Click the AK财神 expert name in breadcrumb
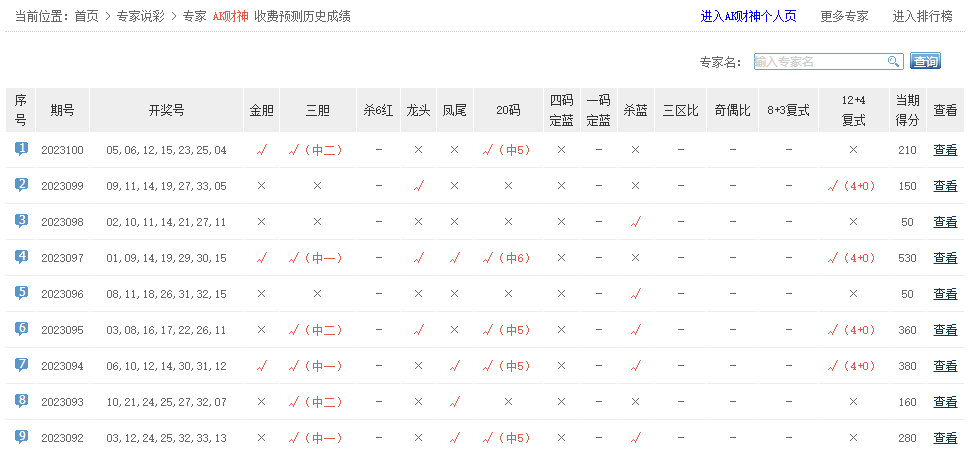The height and width of the screenshot is (453, 974). pos(229,16)
